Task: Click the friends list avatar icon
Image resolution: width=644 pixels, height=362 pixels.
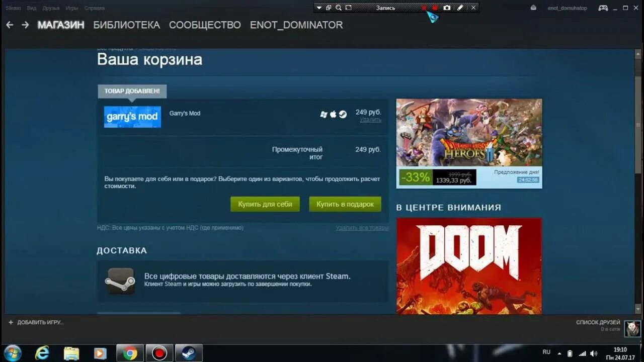Action: (632, 328)
